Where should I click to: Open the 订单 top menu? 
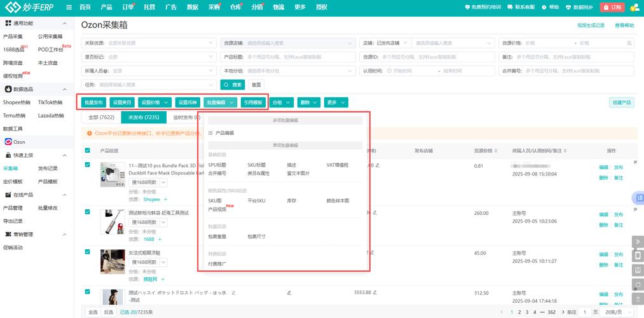pyautogui.click(x=128, y=8)
